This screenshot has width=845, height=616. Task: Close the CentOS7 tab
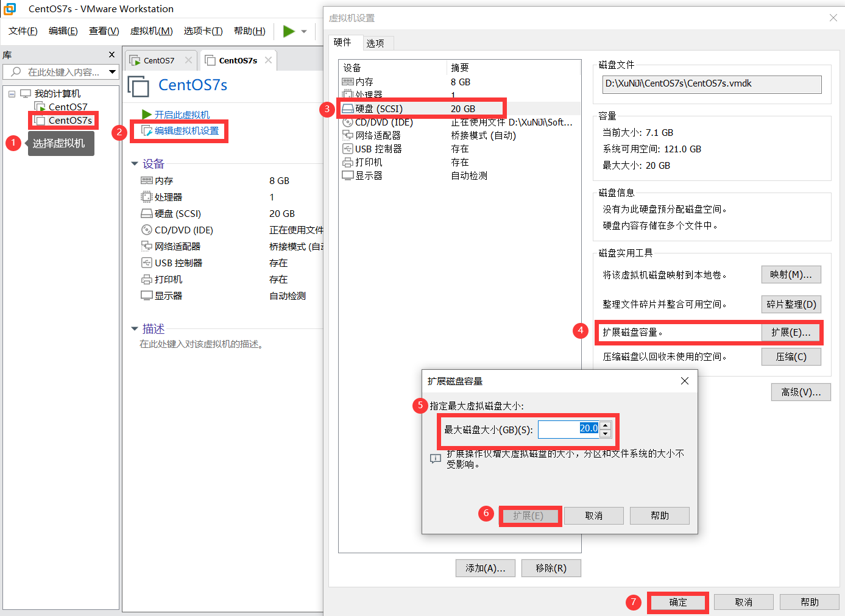pos(188,60)
